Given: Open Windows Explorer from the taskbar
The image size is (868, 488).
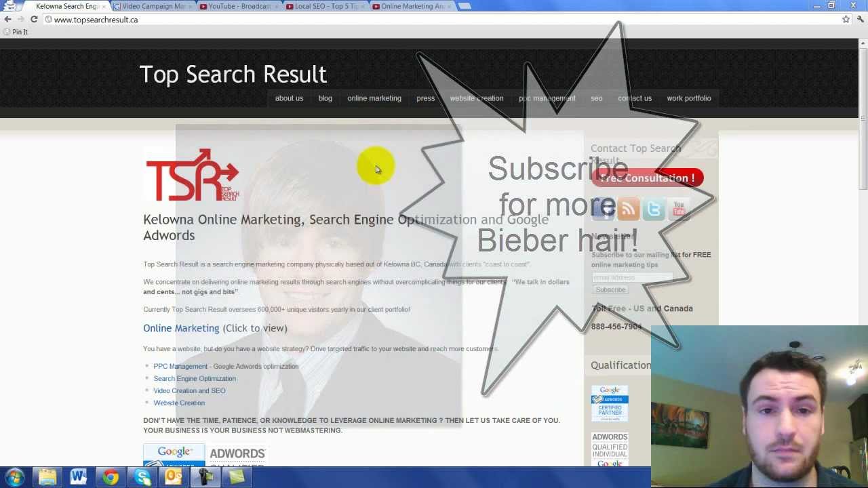Looking at the screenshot, I should (47, 477).
